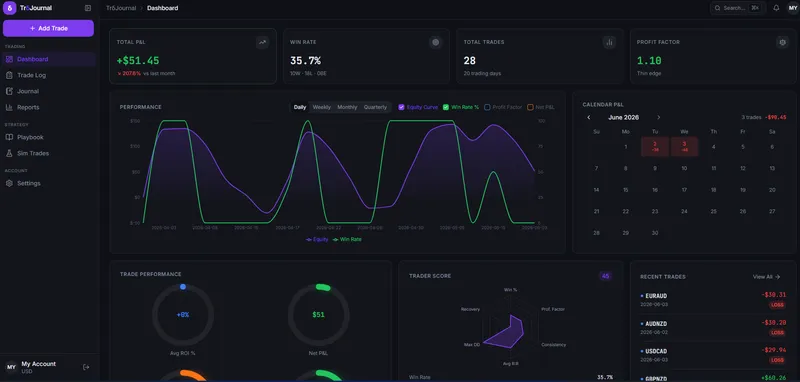Select the Daily performance tab
The image size is (800, 382).
tap(300, 108)
